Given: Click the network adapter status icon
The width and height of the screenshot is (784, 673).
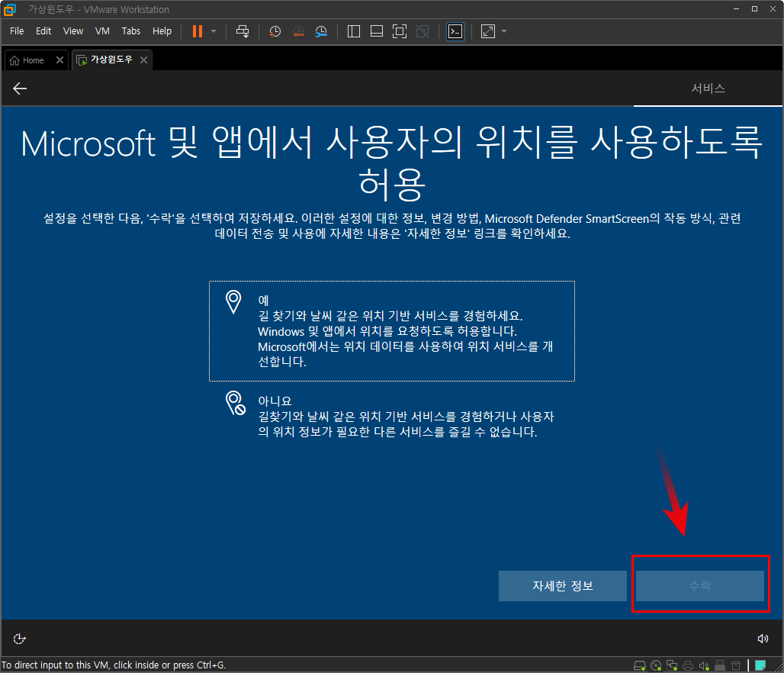Looking at the screenshot, I should [672, 665].
